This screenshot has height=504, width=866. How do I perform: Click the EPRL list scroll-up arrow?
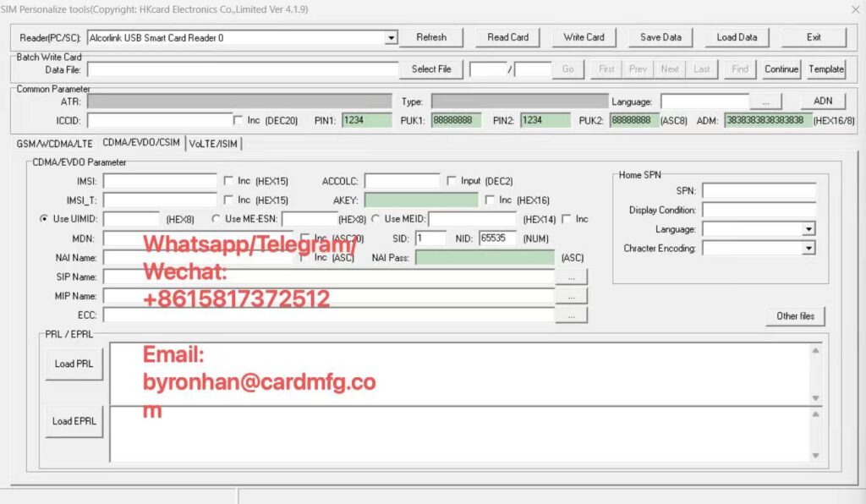point(816,414)
